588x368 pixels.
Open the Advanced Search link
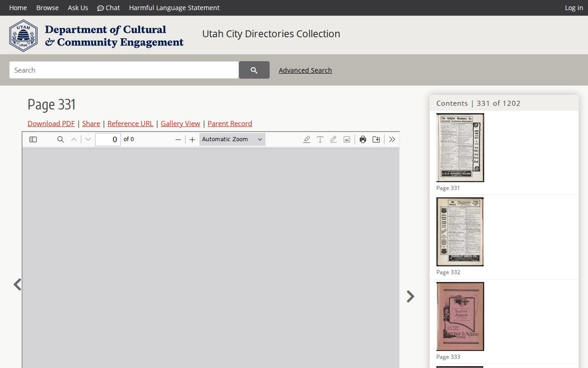point(305,70)
